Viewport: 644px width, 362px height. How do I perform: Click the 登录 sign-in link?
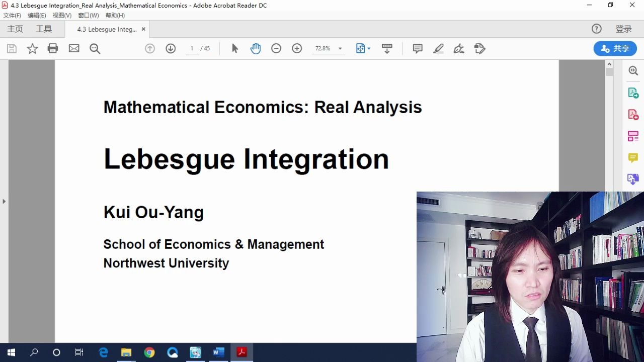[623, 29]
